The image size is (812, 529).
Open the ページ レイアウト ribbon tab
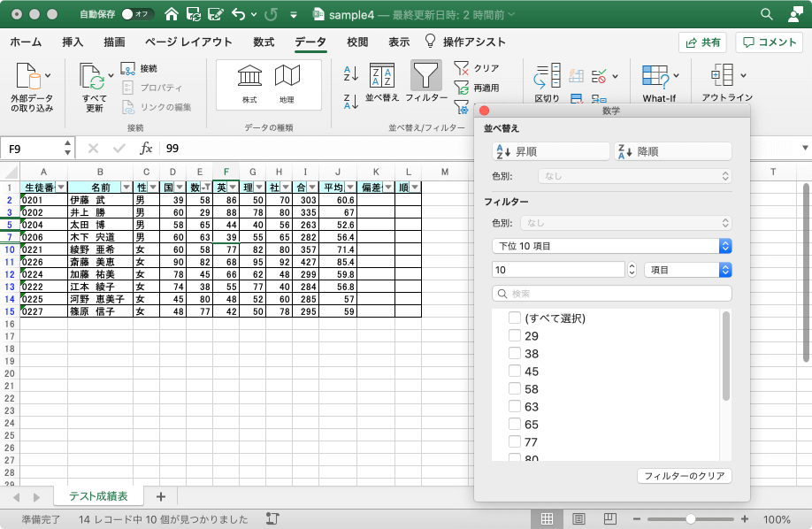[188, 42]
